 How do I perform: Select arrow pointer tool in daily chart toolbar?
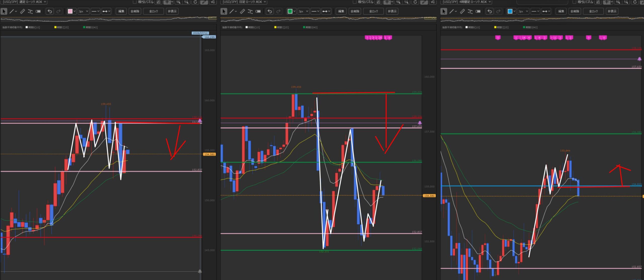pos(224,11)
